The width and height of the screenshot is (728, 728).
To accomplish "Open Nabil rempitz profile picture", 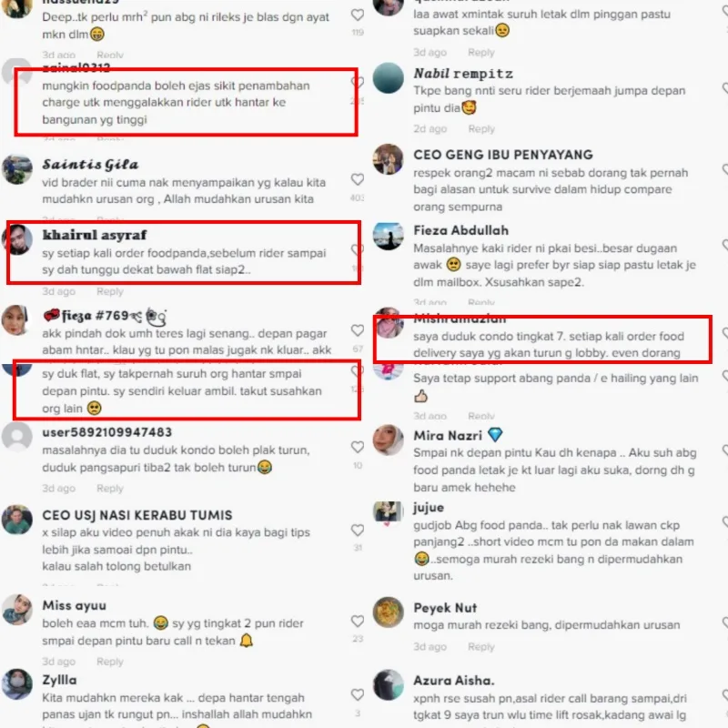I will pos(389,78).
